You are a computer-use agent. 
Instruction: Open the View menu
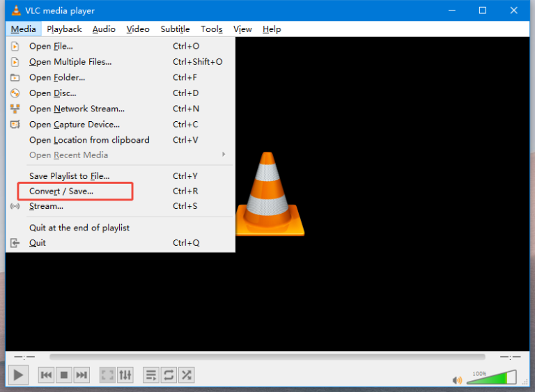(x=242, y=29)
